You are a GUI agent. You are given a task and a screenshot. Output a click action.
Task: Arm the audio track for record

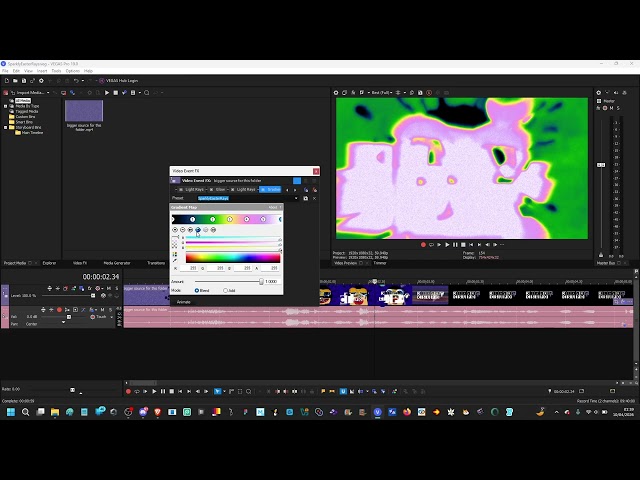(59, 310)
